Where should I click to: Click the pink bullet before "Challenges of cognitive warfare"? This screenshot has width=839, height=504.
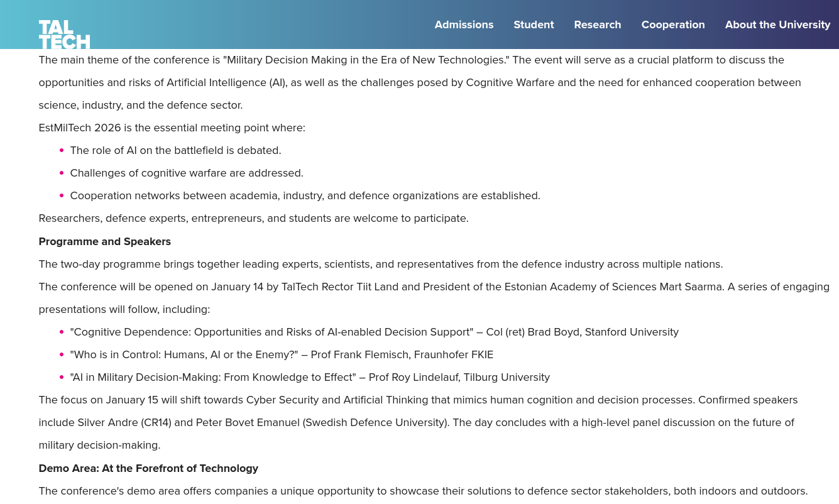click(x=62, y=173)
